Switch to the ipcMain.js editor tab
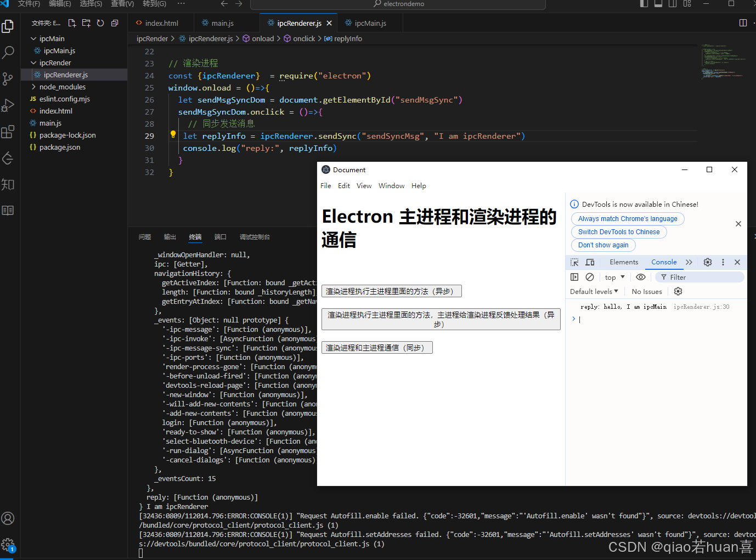This screenshot has width=756, height=560. point(370,23)
